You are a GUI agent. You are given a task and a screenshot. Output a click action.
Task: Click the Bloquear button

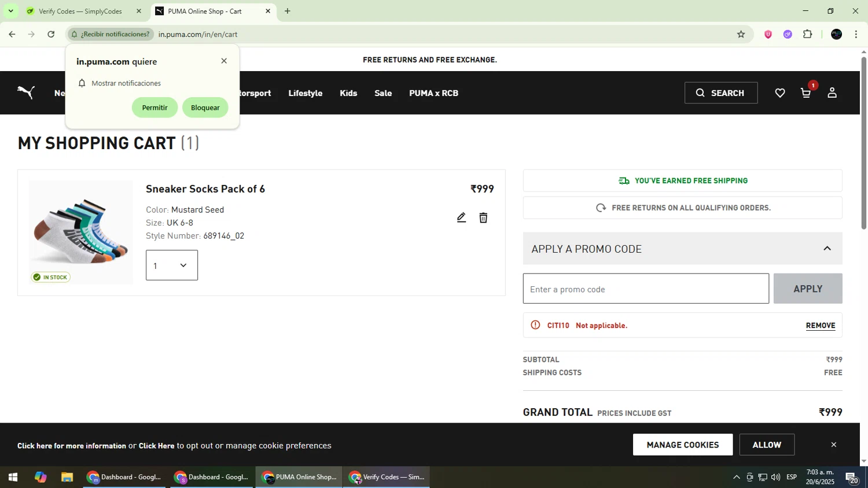pos(205,108)
